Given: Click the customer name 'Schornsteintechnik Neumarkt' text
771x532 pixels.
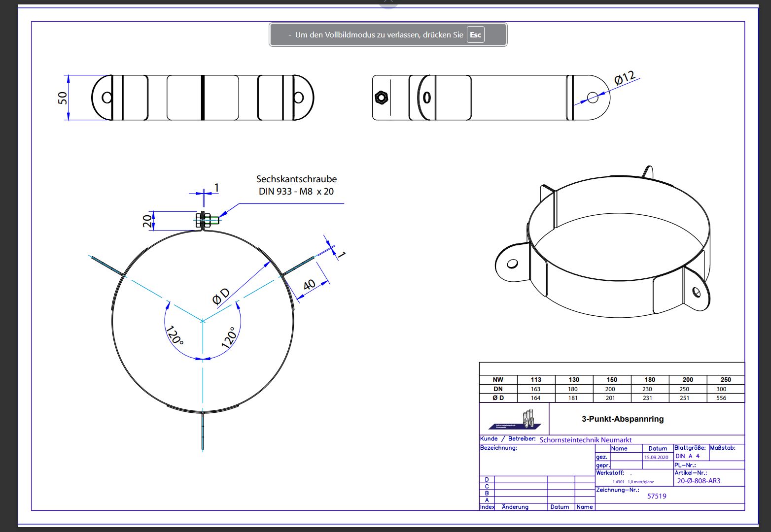Looking at the screenshot, I should pyautogui.click(x=585, y=440).
